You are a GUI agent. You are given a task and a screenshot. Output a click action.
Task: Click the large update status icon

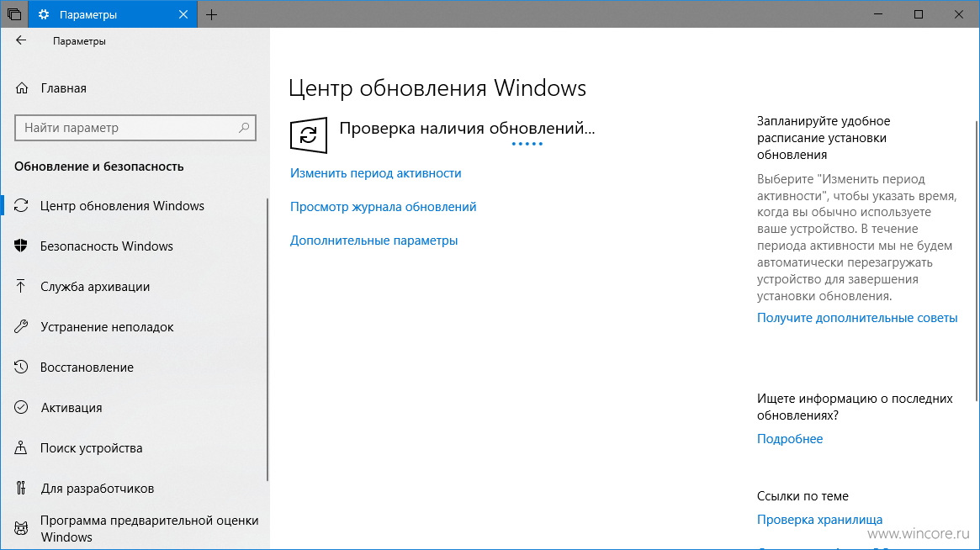(x=309, y=135)
